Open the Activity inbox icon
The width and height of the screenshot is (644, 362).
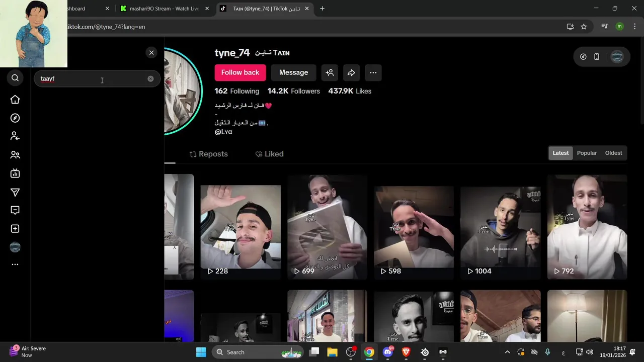tap(15, 210)
